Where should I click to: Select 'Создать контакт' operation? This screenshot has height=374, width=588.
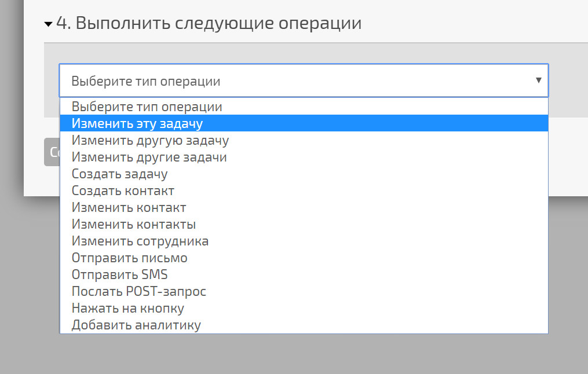[304, 190]
